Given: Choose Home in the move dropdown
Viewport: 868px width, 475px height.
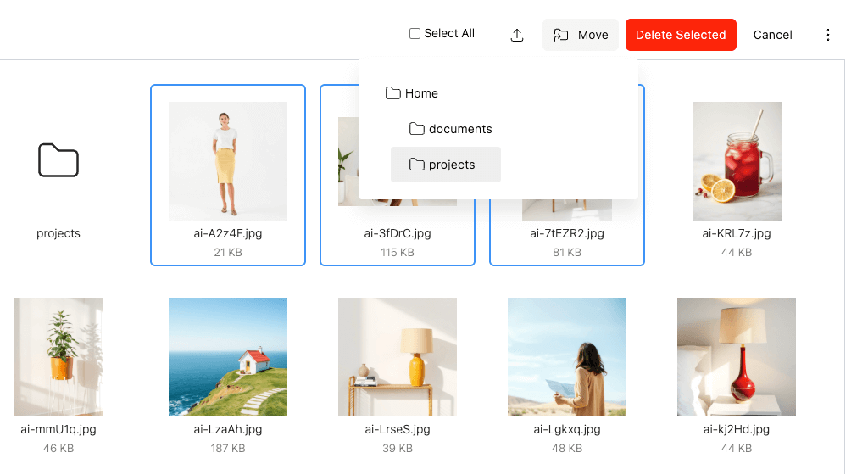Looking at the screenshot, I should point(411,93).
